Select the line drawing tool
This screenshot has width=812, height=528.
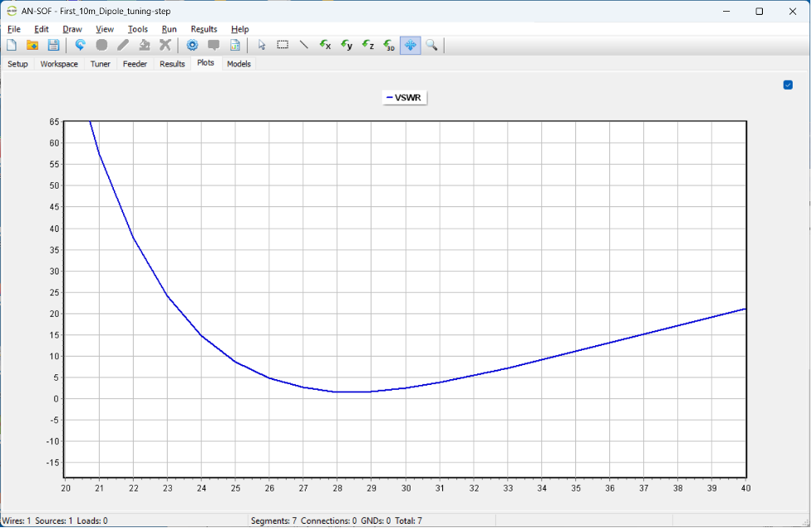[x=304, y=45]
